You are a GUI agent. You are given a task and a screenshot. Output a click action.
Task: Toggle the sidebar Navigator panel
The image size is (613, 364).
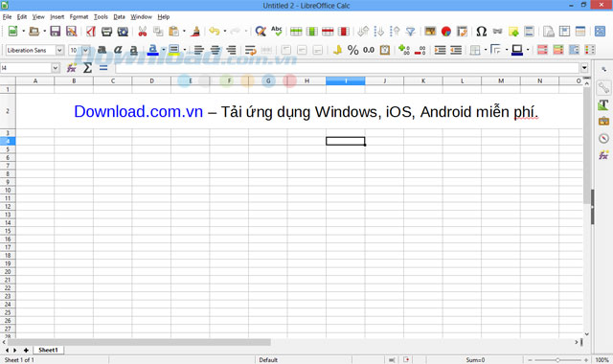(603, 138)
